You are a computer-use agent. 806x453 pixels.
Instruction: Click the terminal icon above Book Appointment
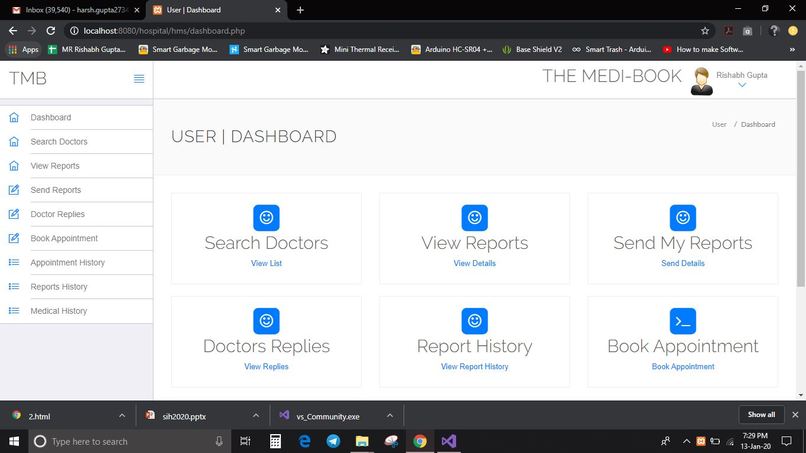683,321
